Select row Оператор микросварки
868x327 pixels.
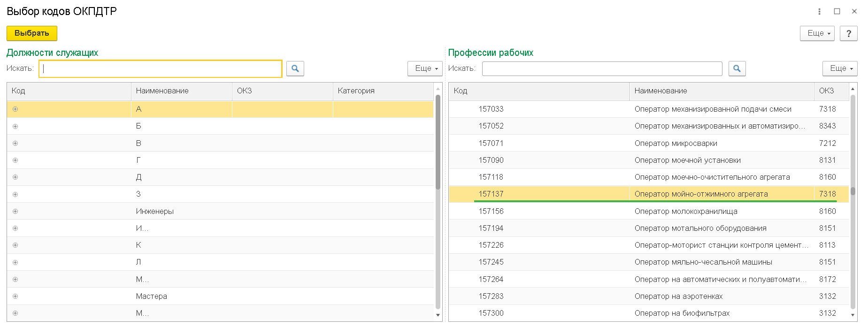point(676,143)
